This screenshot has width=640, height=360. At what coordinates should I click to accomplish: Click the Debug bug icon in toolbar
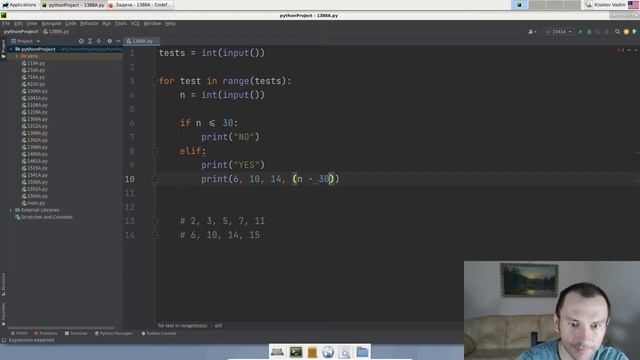(589, 32)
